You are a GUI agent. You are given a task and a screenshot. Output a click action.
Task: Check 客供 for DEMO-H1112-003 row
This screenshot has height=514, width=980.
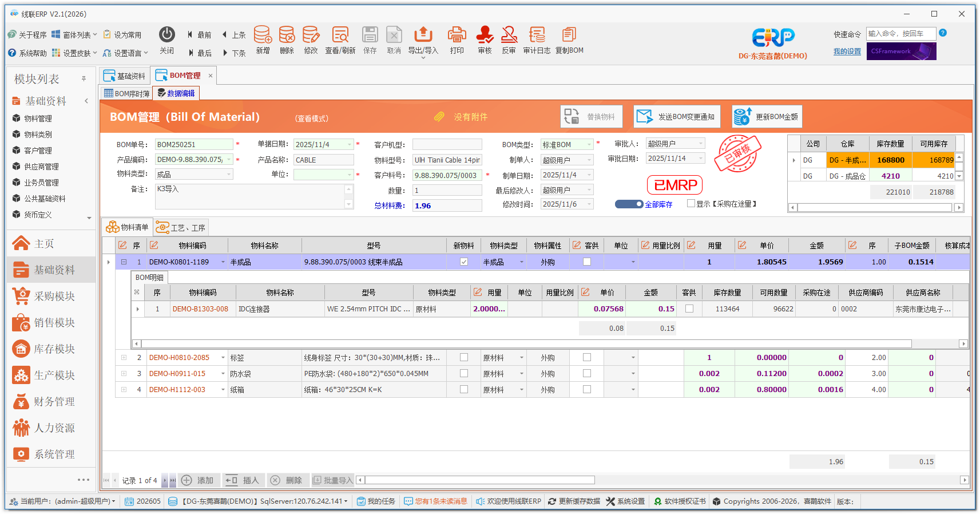click(587, 390)
